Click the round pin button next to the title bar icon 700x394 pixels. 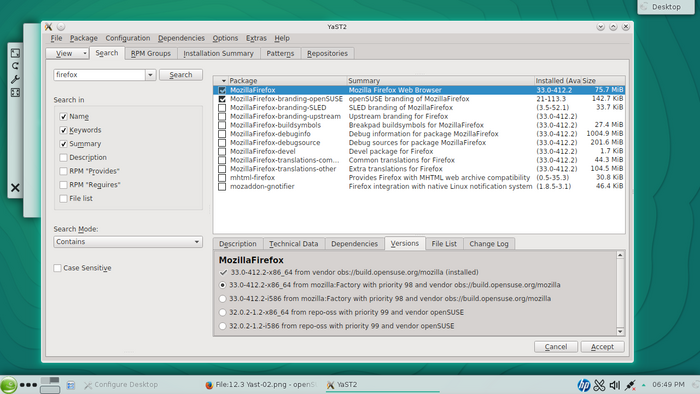tap(61, 27)
